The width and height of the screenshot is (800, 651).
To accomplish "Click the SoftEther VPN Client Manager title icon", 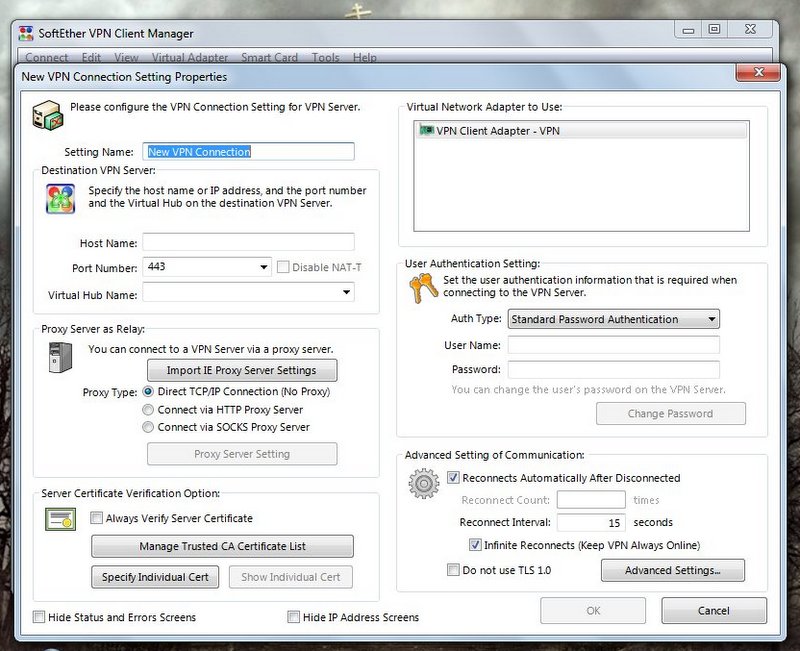I will pos(26,33).
